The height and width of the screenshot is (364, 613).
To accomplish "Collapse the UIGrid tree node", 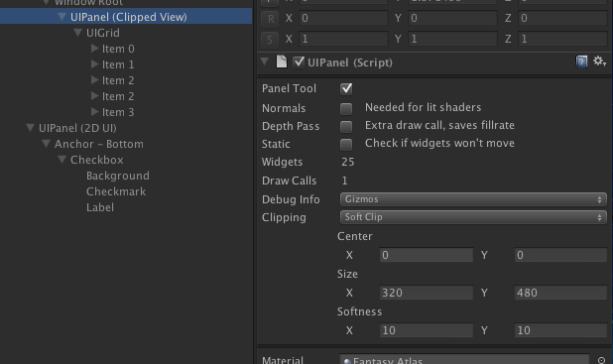I will click(77, 33).
